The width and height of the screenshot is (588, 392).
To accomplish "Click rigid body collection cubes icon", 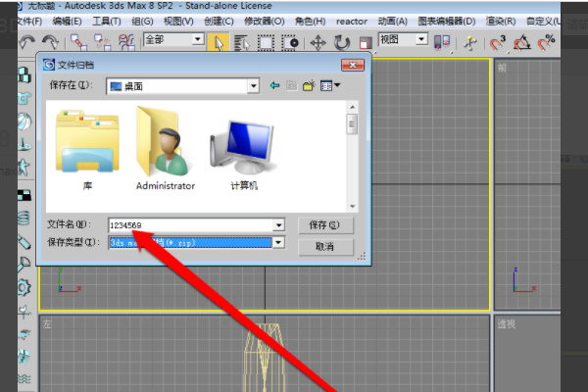I will click(x=24, y=74).
